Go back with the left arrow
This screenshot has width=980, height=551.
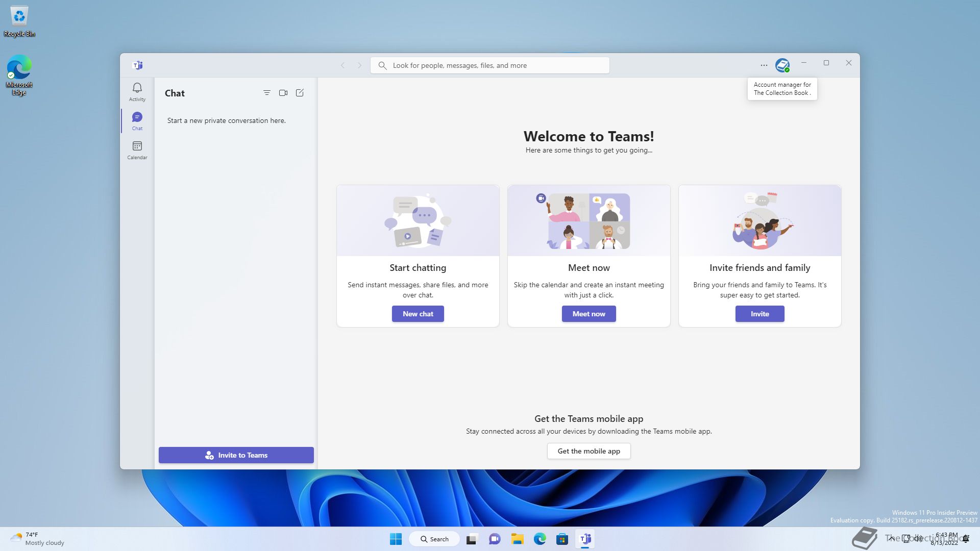tap(343, 65)
